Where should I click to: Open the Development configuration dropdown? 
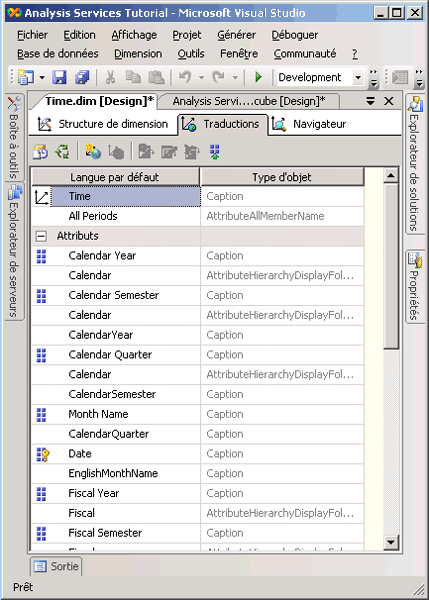(x=358, y=78)
